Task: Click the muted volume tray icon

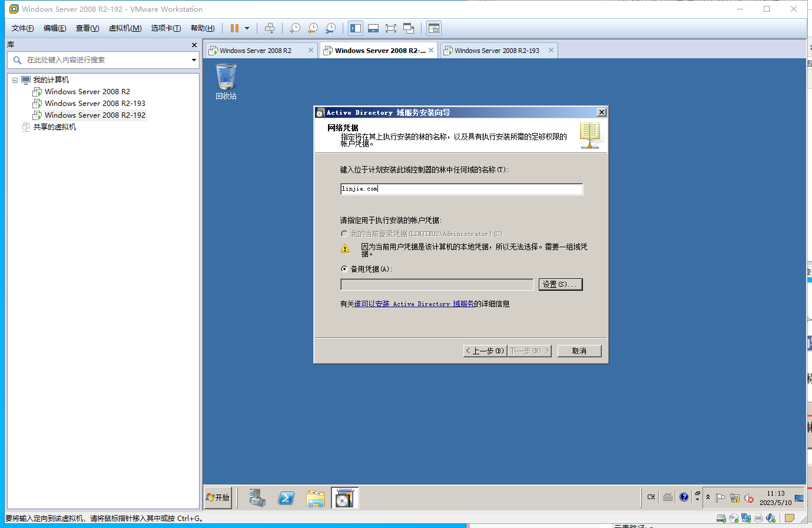Action: (748, 498)
